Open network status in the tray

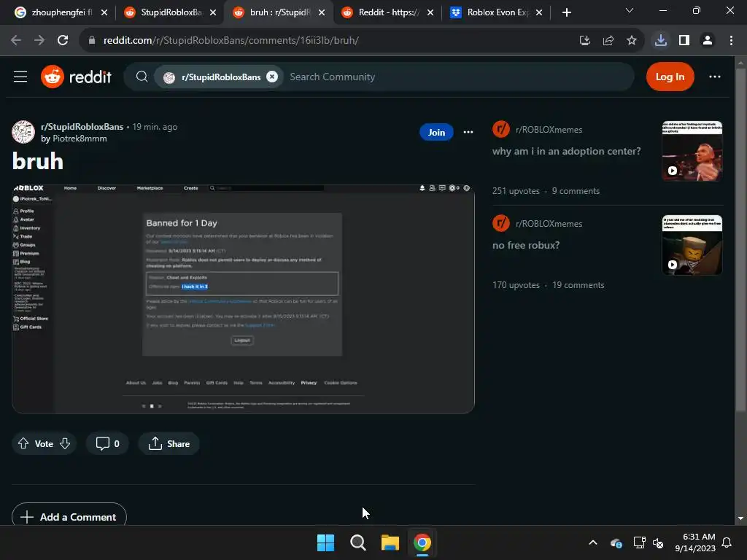tap(639, 542)
